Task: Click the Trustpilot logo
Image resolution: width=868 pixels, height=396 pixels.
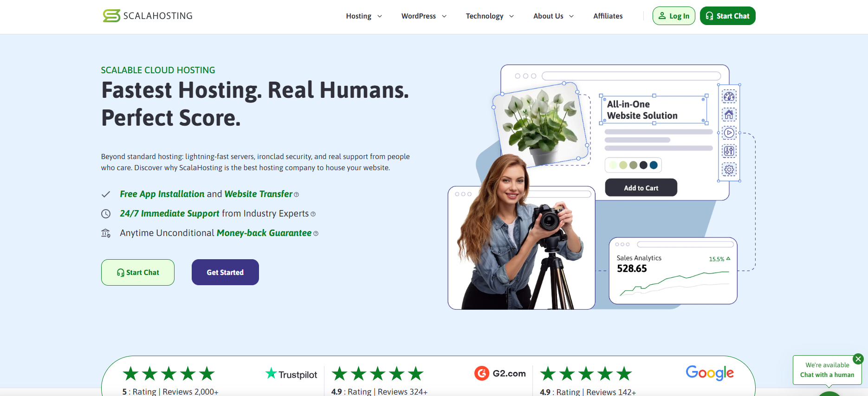Action: pos(291,374)
